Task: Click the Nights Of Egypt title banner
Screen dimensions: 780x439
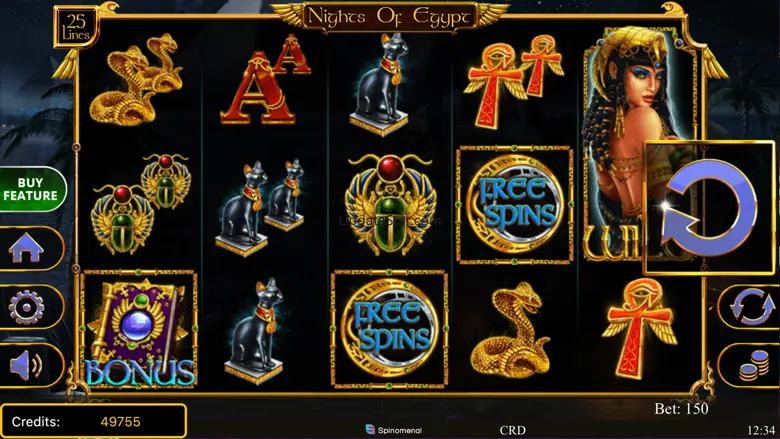Action: (x=390, y=17)
